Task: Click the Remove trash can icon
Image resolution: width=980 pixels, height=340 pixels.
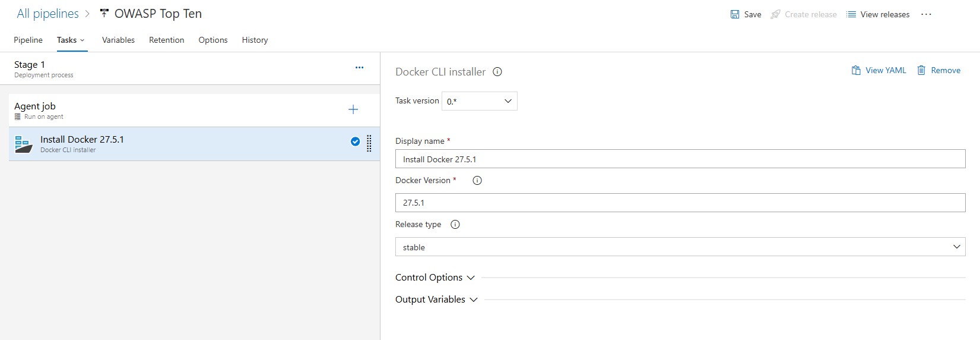Action: coord(921,70)
